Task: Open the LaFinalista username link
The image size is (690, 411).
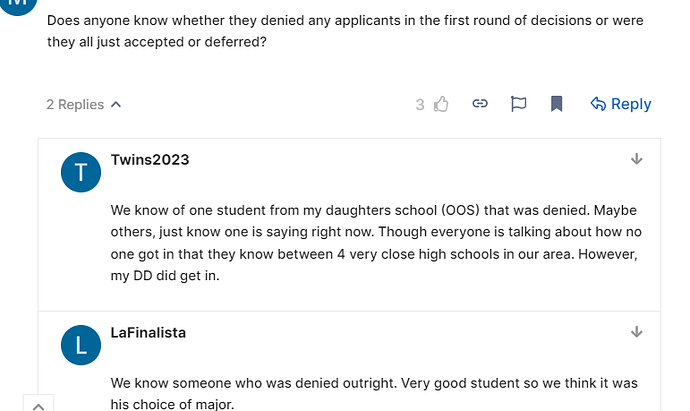Action: (148, 332)
